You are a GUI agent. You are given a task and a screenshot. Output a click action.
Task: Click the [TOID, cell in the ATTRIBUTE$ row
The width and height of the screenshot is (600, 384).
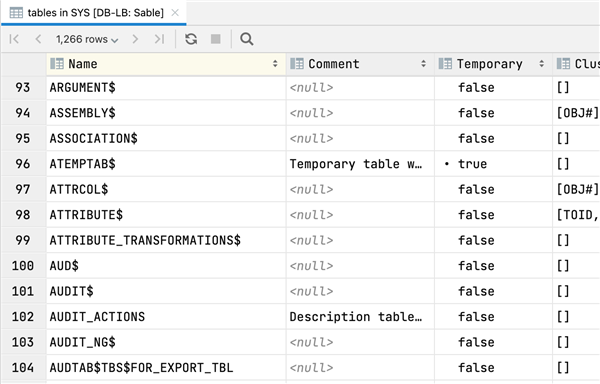[576, 215]
